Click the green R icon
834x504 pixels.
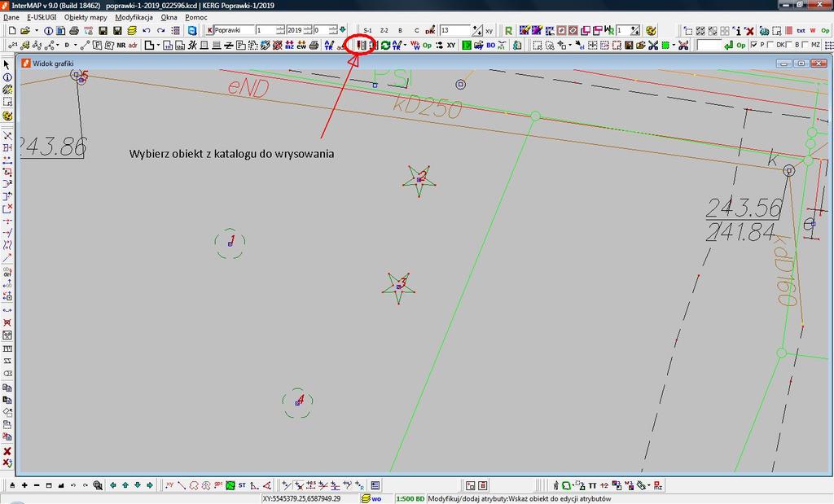pyautogui.click(x=508, y=30)
